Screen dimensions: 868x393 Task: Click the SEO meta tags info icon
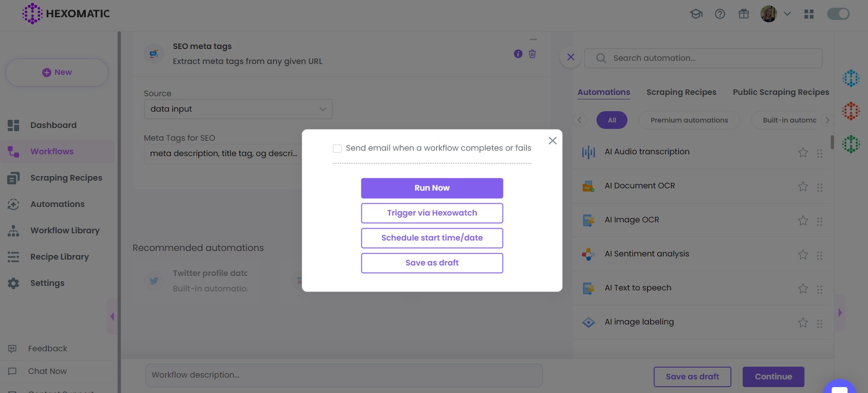point(518,54)
